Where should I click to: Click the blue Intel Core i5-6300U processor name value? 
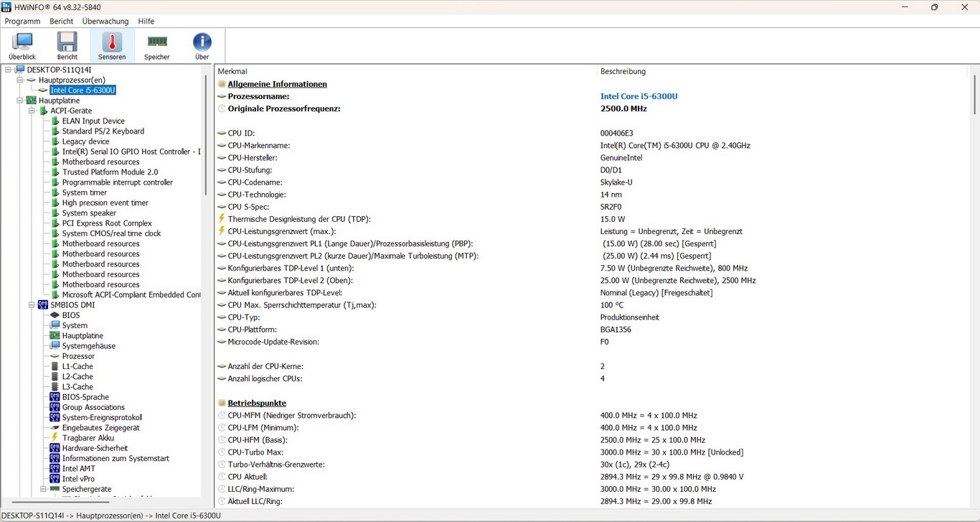(639, 96)
